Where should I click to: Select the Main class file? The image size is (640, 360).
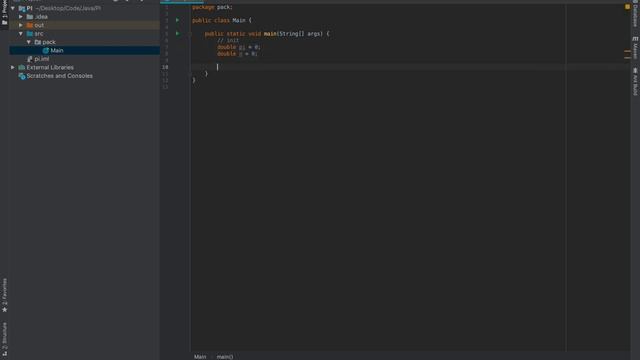pyautogui.click(x=84, y=51)
